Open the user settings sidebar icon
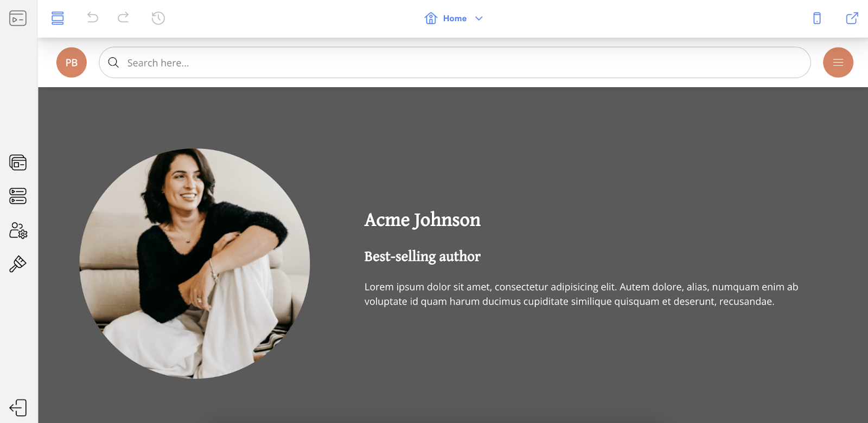Image resolution: width=868 pixels, height=423 pixels. pos(18,230)
